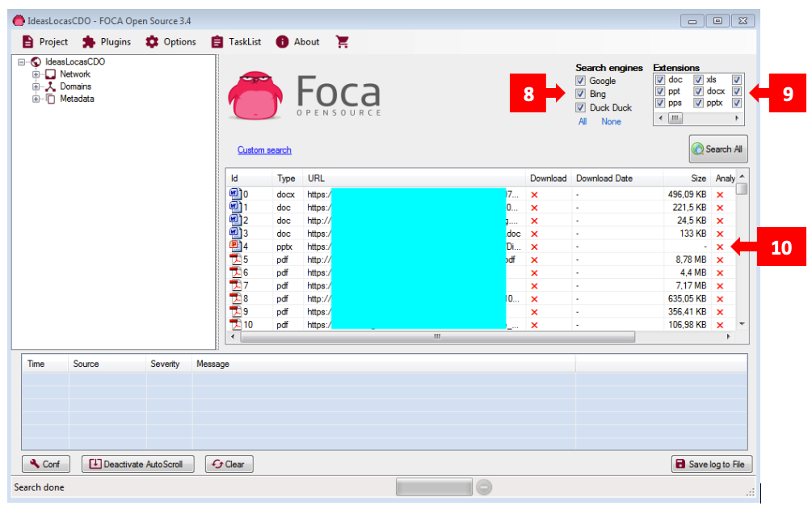812x510 pixels.
Task: Click the Search All button
Action: tap(718, 150)
